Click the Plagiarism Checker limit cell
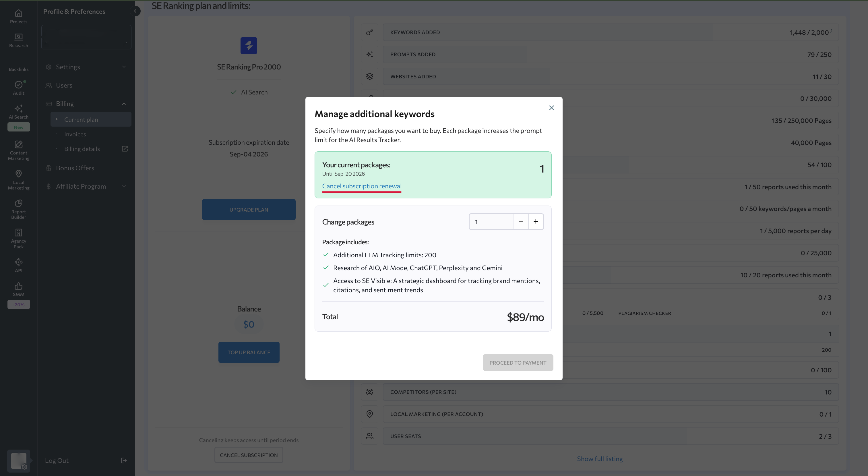 [724, 313]
